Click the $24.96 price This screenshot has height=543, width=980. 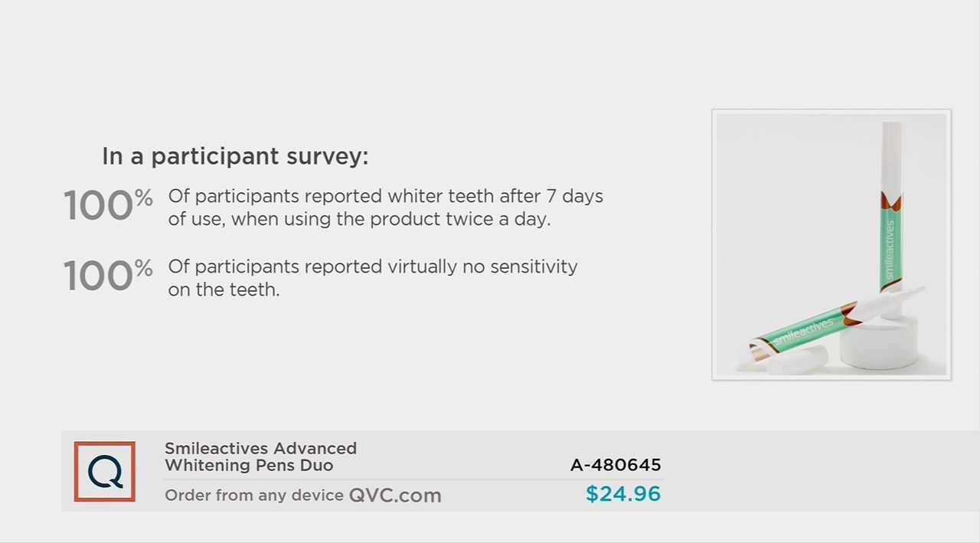point(623,494)
